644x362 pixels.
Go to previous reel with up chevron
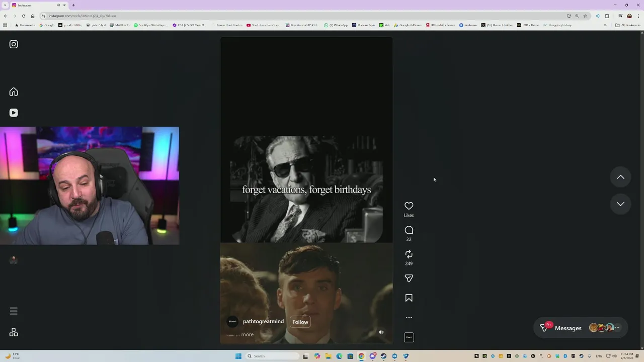pyautogui.click(x=620, y=177)
